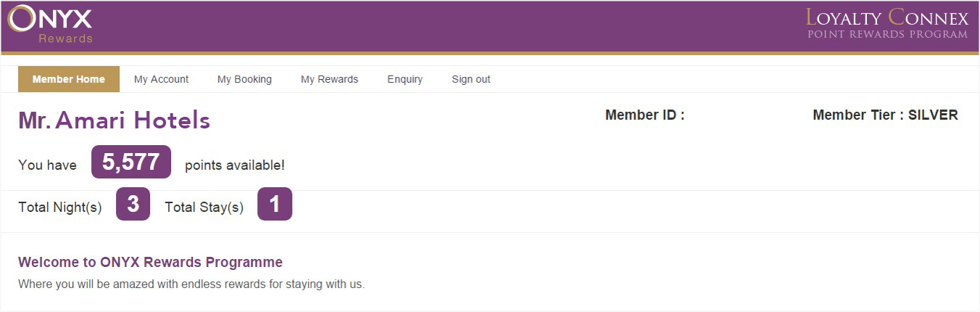
Task: Click the 'points available!' text
Action: [x=235, y=165]
